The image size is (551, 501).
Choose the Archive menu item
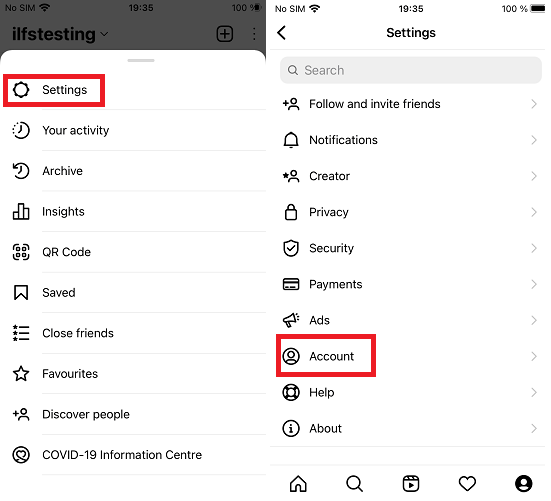click(x=134, y=171)
